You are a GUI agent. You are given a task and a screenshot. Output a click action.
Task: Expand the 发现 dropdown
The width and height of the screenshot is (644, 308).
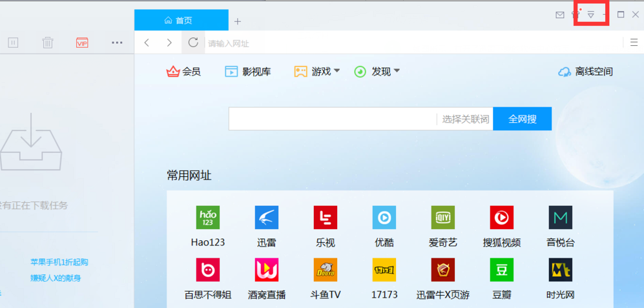click(377, 72)
